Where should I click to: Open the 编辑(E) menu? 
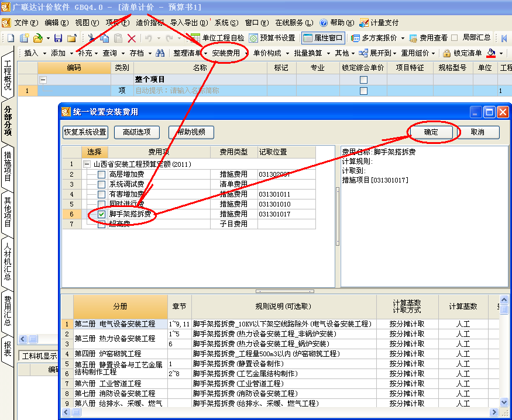pos(57,22)
